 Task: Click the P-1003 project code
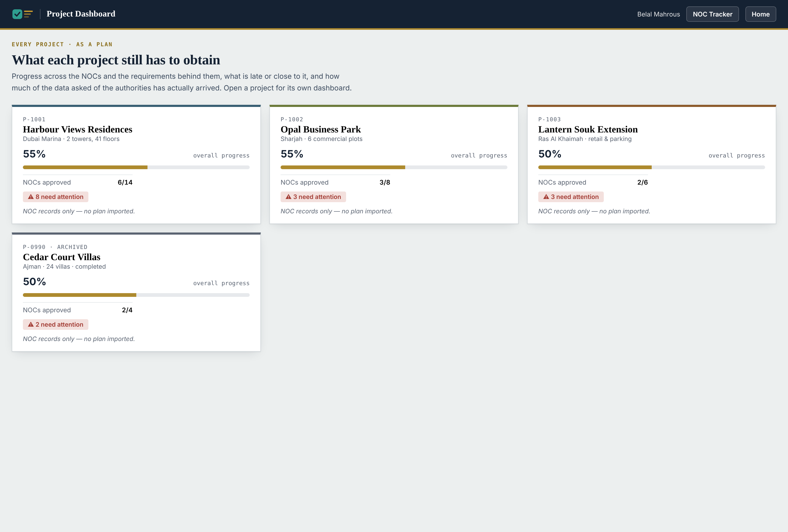point(550,119)
